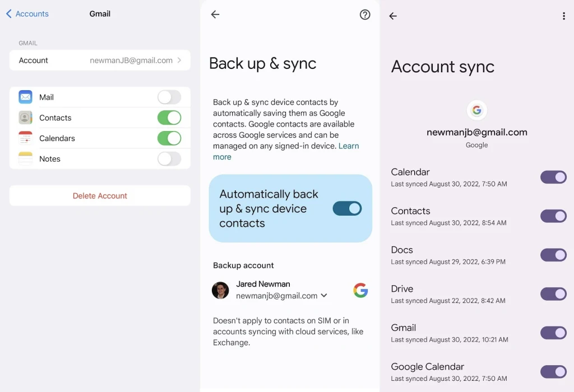Open the newmanJB@gmail.com Account row chevron
Screen dimensions: 574x392
tap(179, 60)
